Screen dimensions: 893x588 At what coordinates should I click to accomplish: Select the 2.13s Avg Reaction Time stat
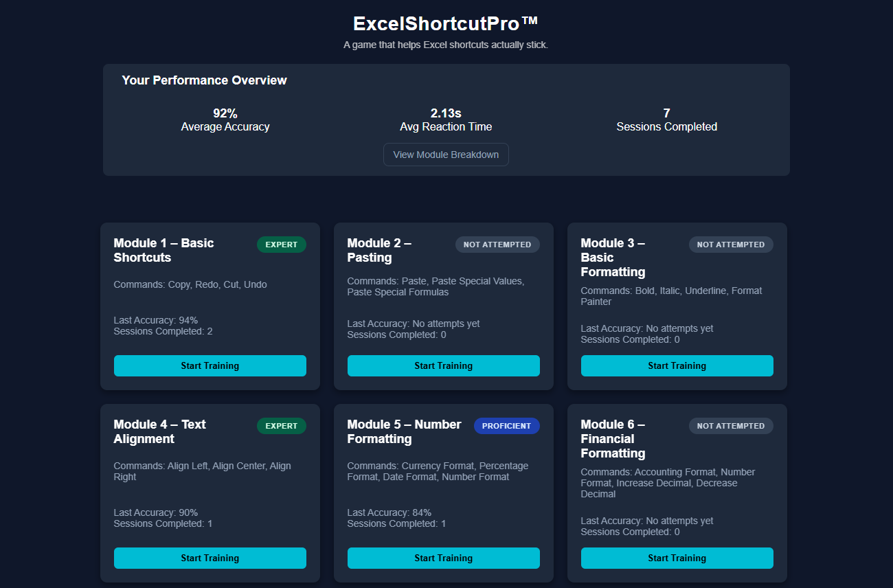[x=445, y=120]
